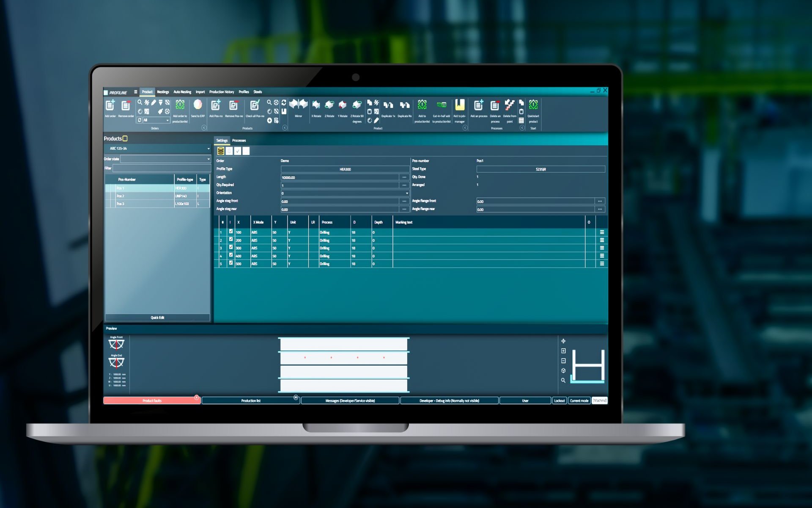Toggle the checkbox in process row 5
Image resolution: width=812 pixels, height=508 pixels.
(x=231, y=263)
